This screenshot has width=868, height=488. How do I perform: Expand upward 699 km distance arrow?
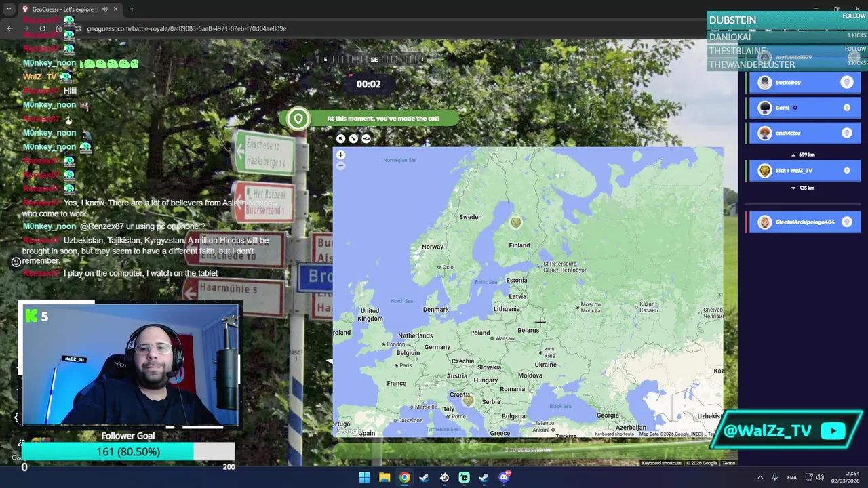point(793,155)
